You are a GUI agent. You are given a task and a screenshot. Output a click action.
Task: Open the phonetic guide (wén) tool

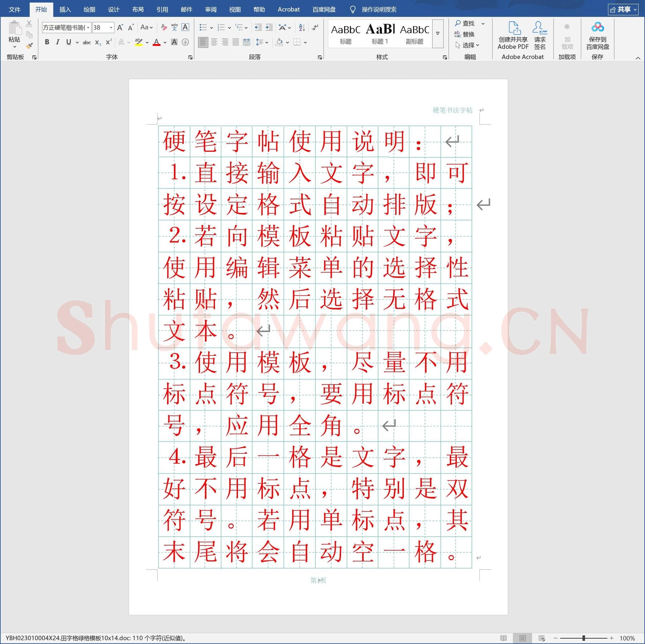(x=175, y=28)
